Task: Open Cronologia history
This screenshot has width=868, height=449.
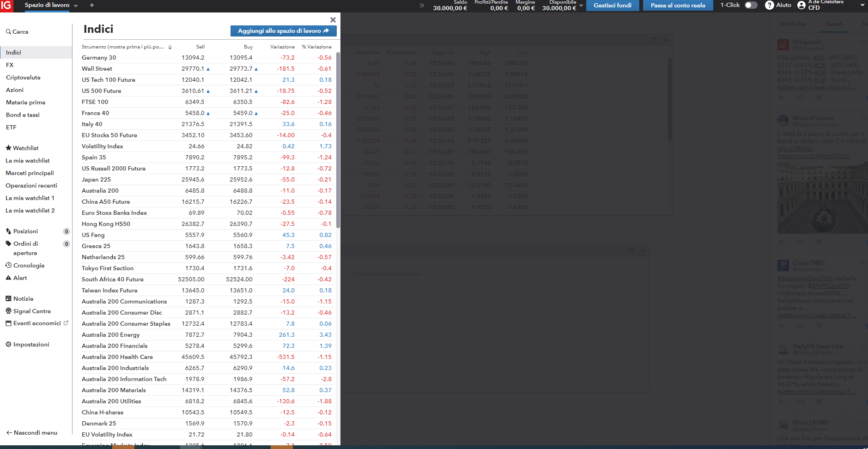Action: (x=25, y=266)
